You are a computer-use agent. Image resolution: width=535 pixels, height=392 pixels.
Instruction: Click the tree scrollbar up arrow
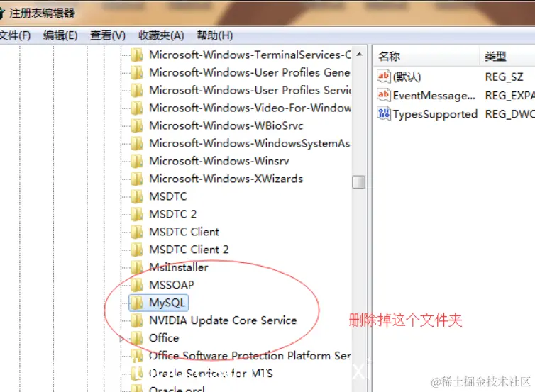click(x=359, y=55)
